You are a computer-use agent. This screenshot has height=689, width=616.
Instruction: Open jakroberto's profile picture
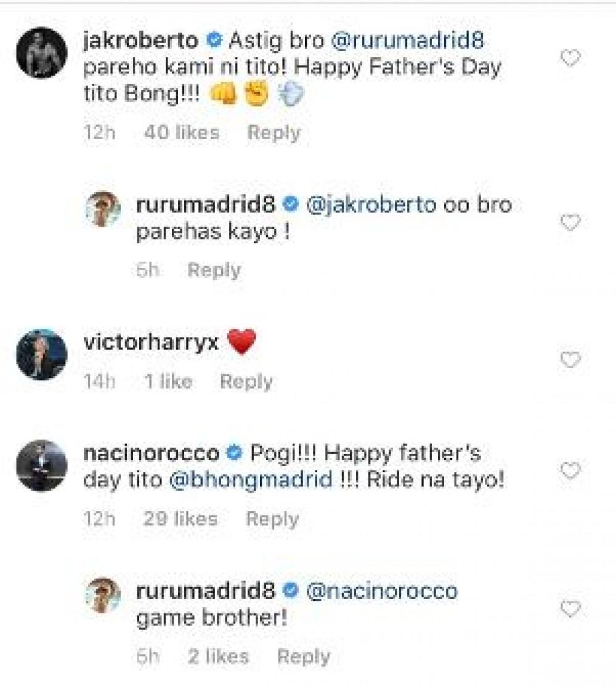(x=41, y=53)
